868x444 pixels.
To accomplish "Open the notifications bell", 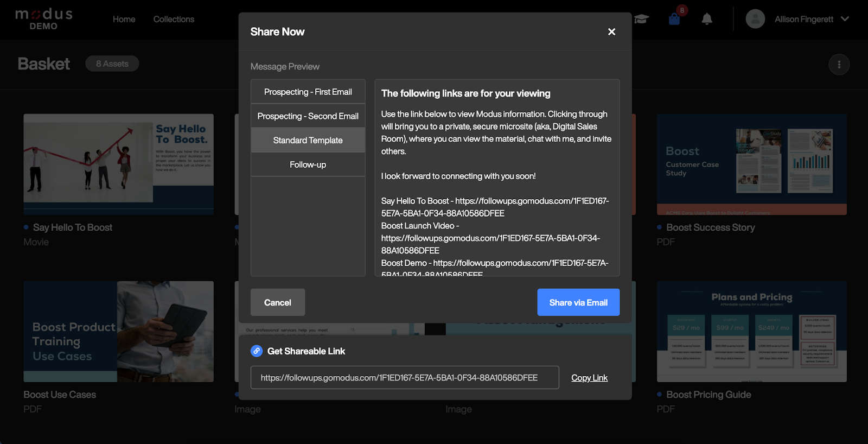I will (706, 20).
